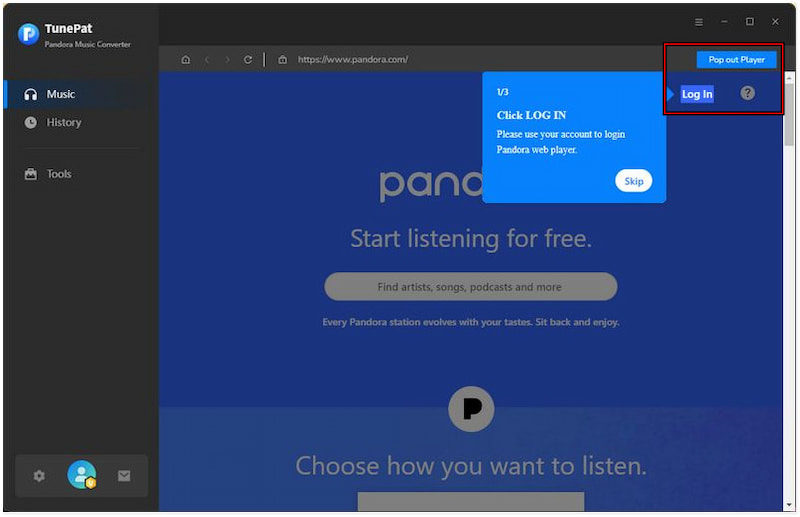Navigate forward with the right arrow
This screenshot has height=517, width=800.
[227, 60]
